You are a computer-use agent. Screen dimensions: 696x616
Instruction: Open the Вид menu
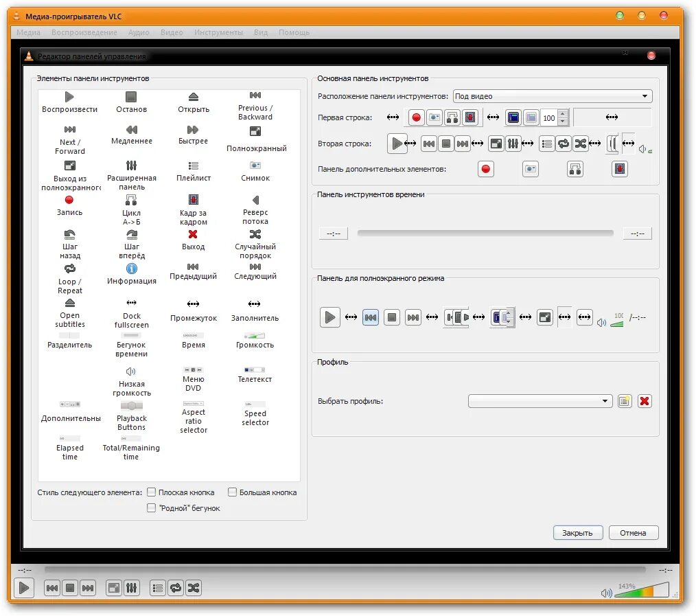[261, 32]
